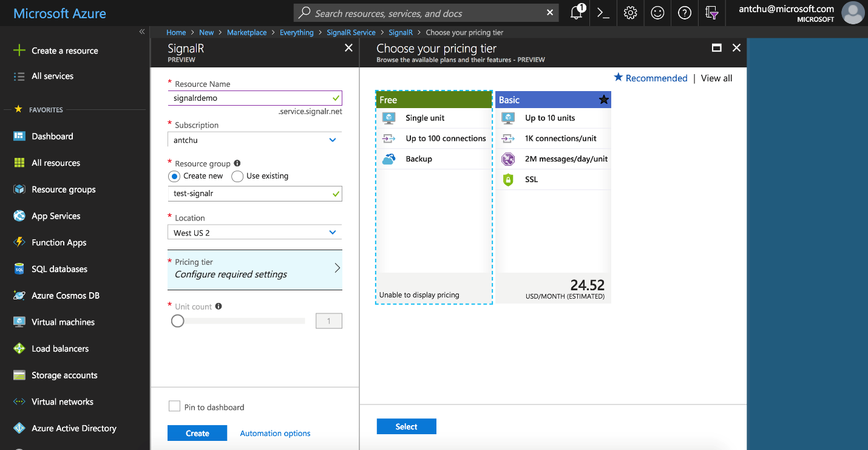Click the Resource groups cube icon

[x=19, y=189]
